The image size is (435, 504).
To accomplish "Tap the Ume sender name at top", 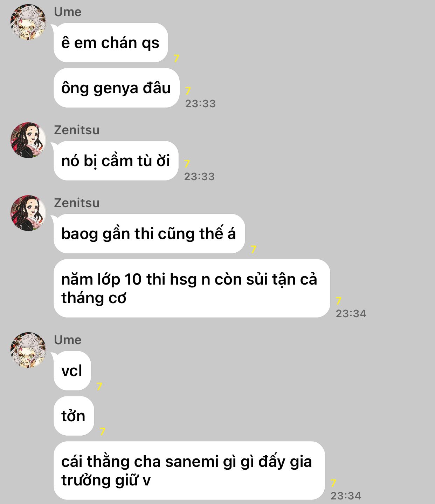I will click(x=68, y=12).
